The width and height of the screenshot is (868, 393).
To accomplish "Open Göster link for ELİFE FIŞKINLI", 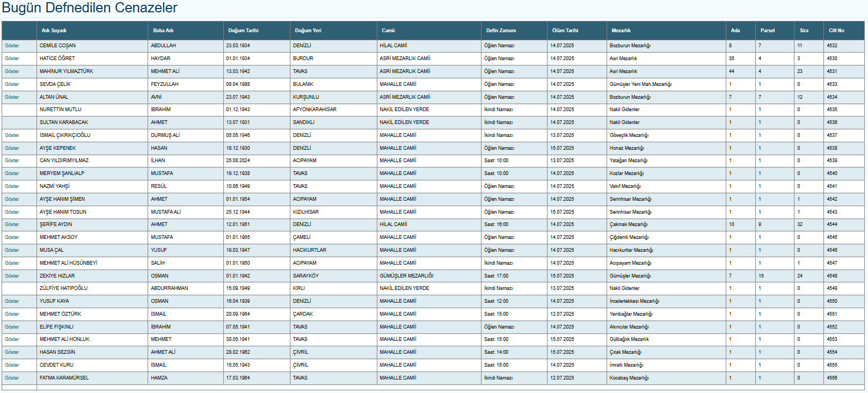I will point(12,327).
